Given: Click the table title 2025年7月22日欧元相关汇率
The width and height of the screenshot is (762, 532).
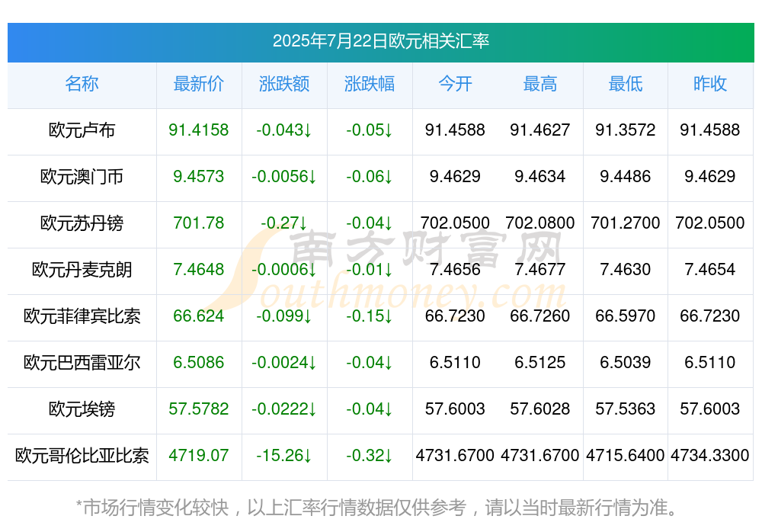Looking at the screenshot, I should [380, 41].
